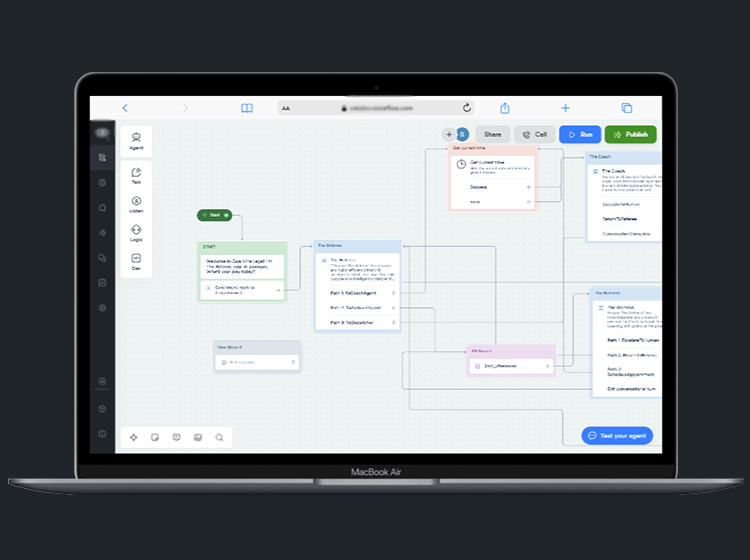Show all browser tabs with the tabs overview icon
This screenshot has width=750, height=560.
(627, 108)
